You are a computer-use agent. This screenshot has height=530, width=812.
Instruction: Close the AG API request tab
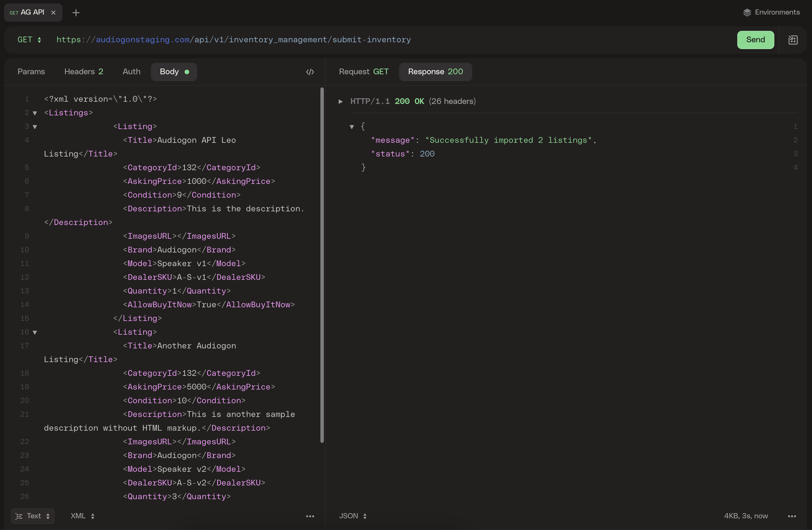(53, 12)
